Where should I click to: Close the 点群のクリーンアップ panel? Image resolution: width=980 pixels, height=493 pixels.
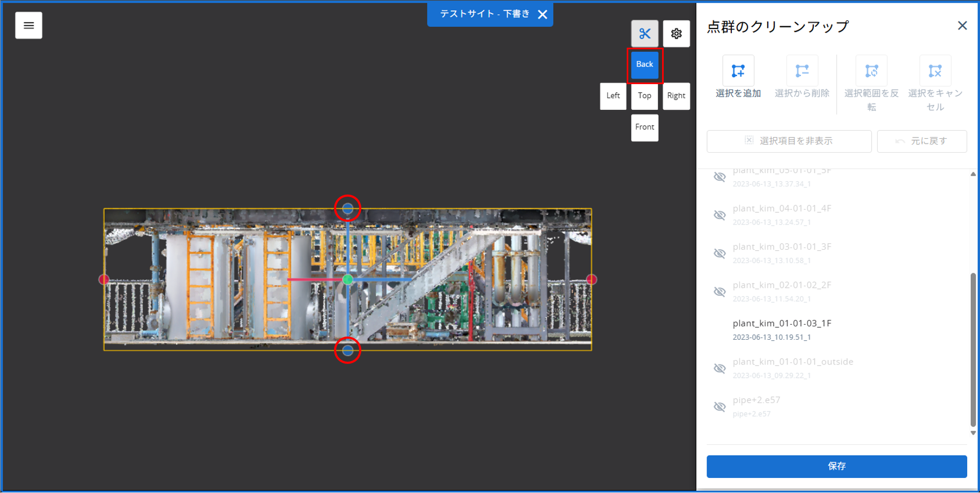point(962,26)
